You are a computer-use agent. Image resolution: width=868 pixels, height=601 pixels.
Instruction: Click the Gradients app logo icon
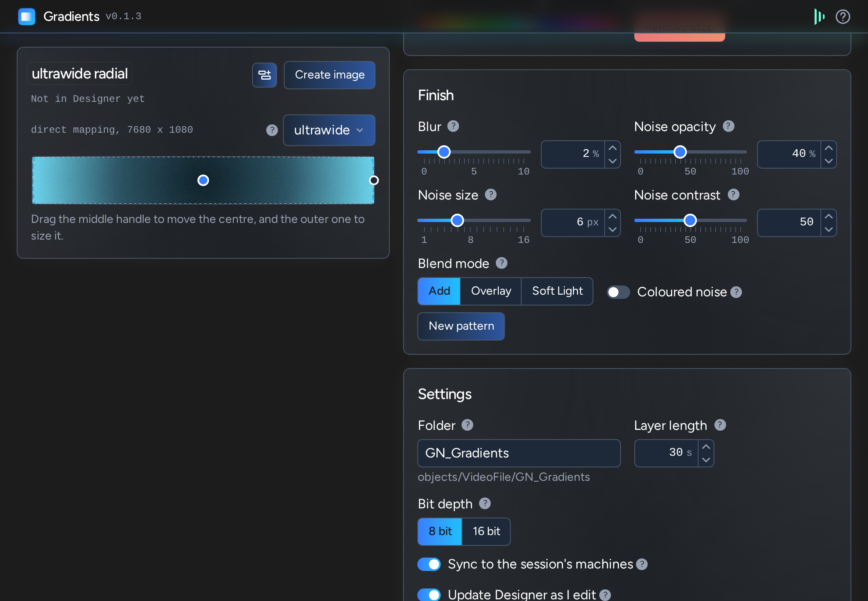[27, 17]
